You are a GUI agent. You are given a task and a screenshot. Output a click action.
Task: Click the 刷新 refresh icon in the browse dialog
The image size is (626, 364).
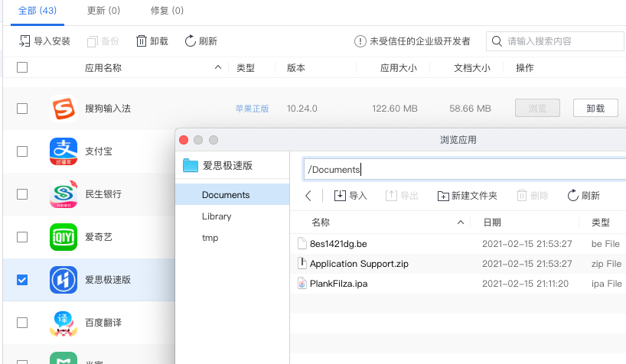coord(573,195)
